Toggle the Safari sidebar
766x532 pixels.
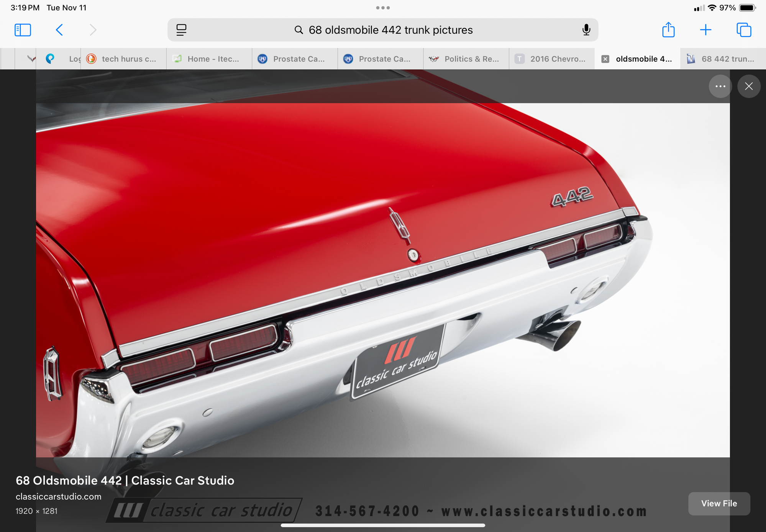pos(23,30)
